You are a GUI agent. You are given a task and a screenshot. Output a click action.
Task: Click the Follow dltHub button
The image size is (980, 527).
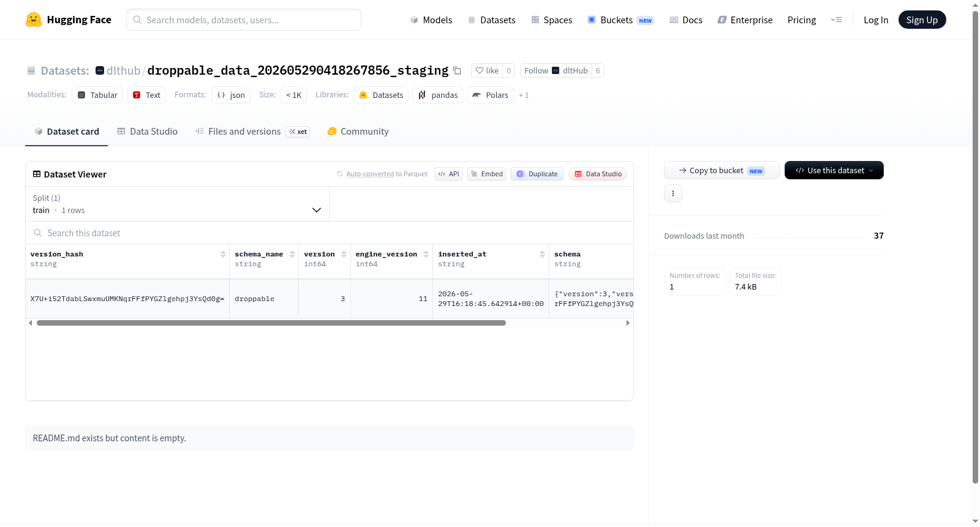tap(556, 70)
